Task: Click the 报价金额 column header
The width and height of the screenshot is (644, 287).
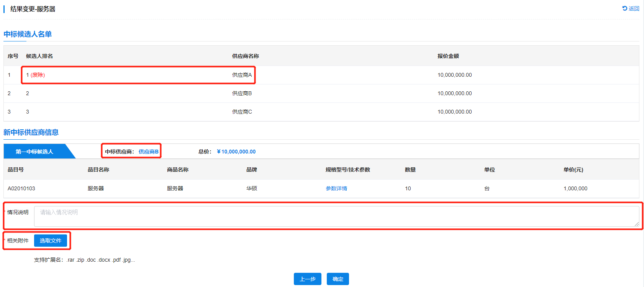Action: pyautogui.click(x=448, y=56)
